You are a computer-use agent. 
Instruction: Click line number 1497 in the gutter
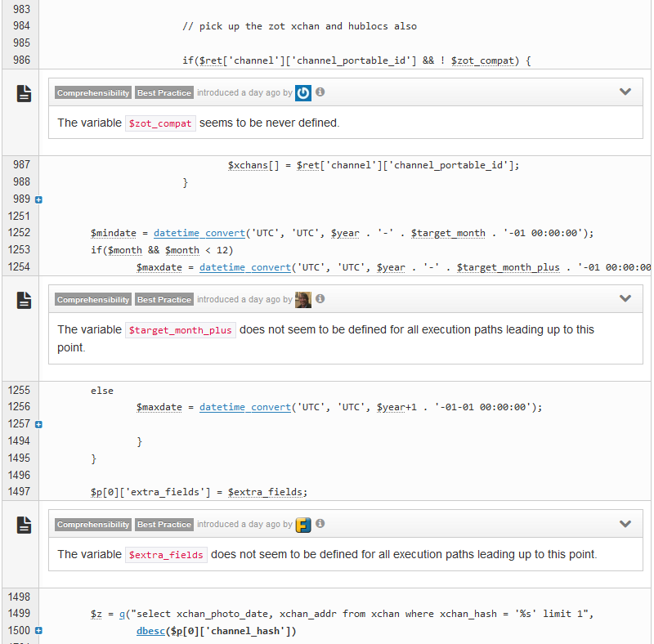tap(18, 491)
